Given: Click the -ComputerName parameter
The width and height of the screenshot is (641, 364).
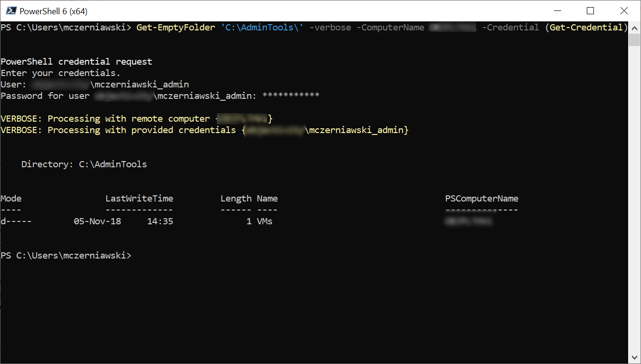Looking at the screenshot, I should pyautogui.click(x=390, y=28).
